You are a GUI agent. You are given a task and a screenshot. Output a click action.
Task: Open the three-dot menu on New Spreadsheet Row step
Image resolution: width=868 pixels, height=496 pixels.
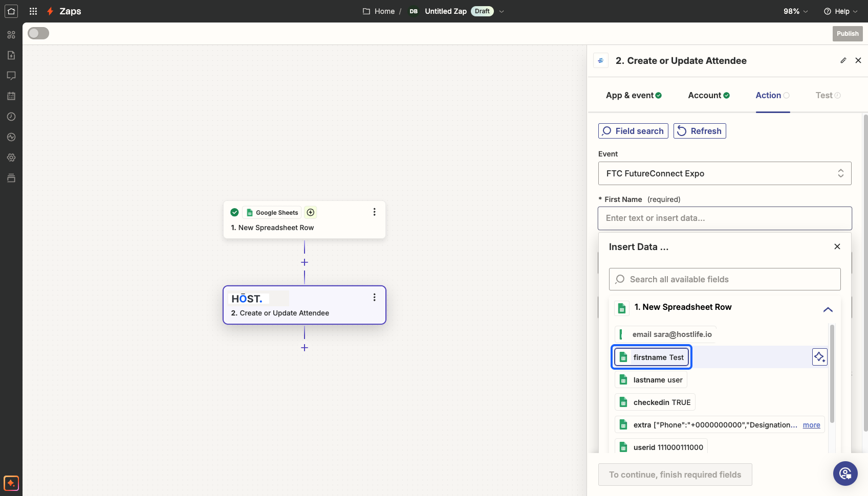(x=375, y=212)
